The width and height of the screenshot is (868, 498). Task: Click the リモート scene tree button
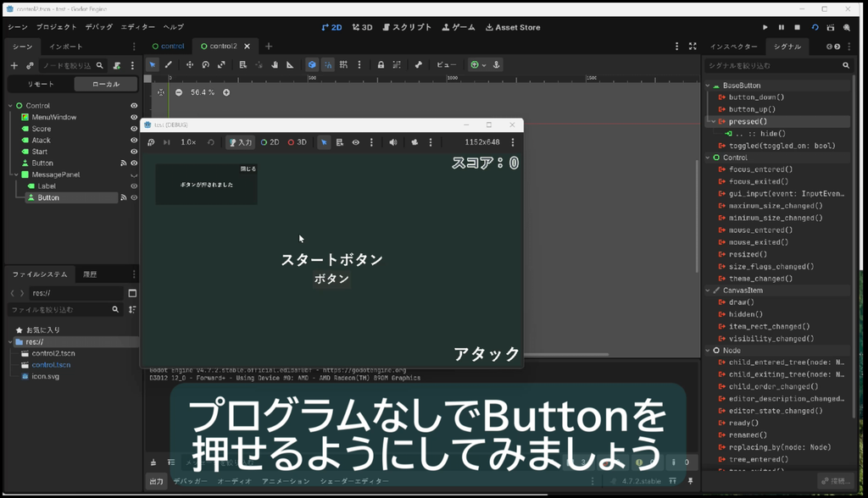pos(41,84)
